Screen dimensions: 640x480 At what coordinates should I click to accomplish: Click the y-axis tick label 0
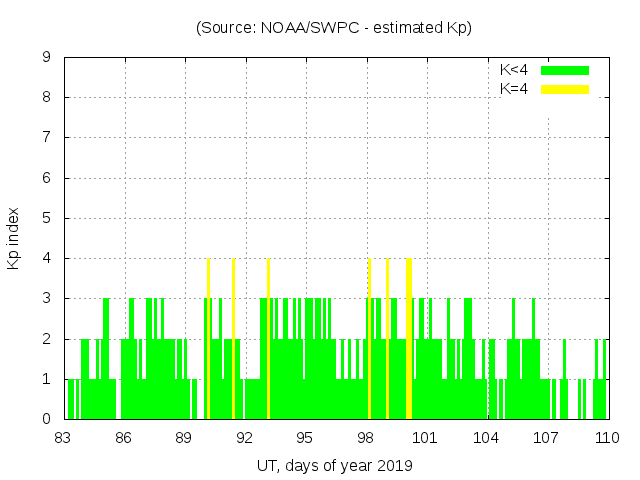click(46, 419)
